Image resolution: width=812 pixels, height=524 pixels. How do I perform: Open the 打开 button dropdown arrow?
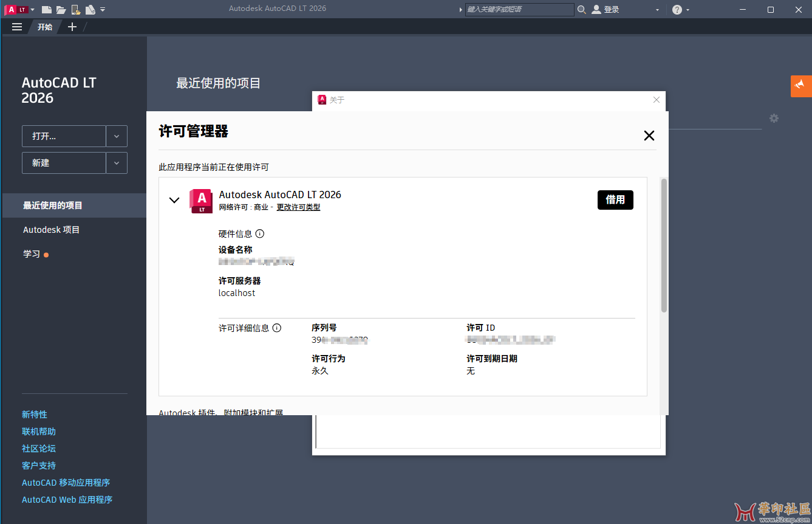116,136
